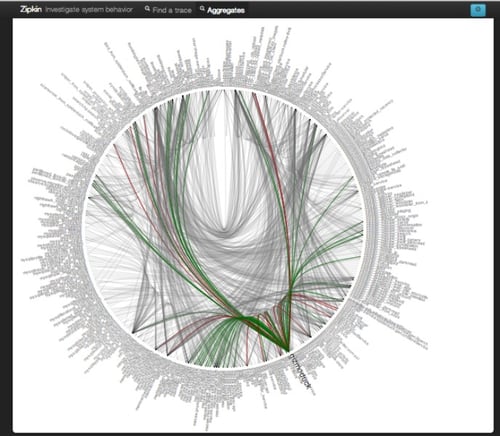Click the gizmoduck node where green edges converge
Viewport: 500px width, 436px height.
point(287,350)
